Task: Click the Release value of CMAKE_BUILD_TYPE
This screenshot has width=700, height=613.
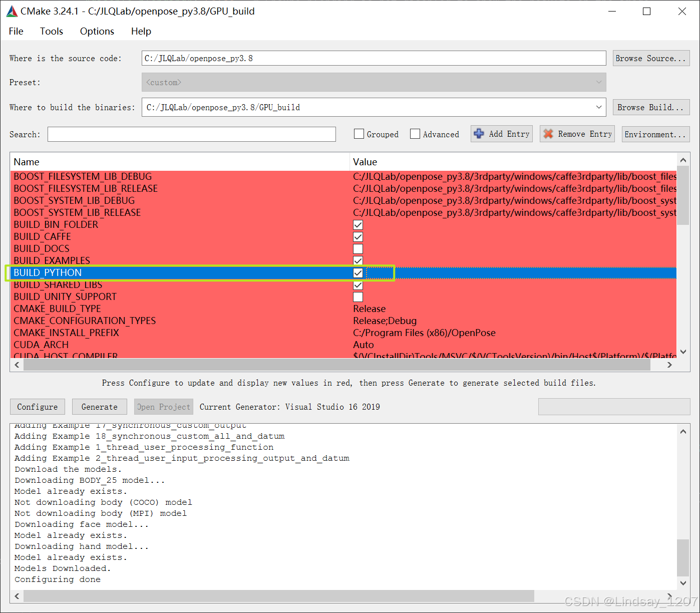Action: pos(370,309)
